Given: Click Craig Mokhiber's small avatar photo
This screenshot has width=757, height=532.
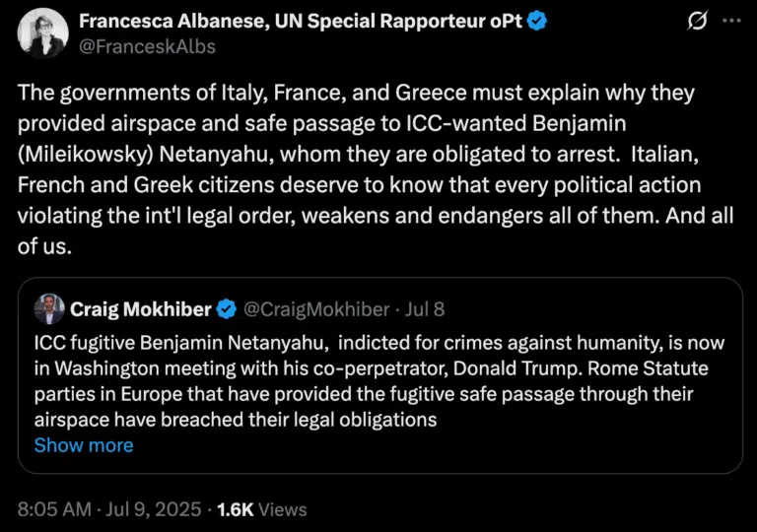Looking at the screenshot, I should [48, 309].
